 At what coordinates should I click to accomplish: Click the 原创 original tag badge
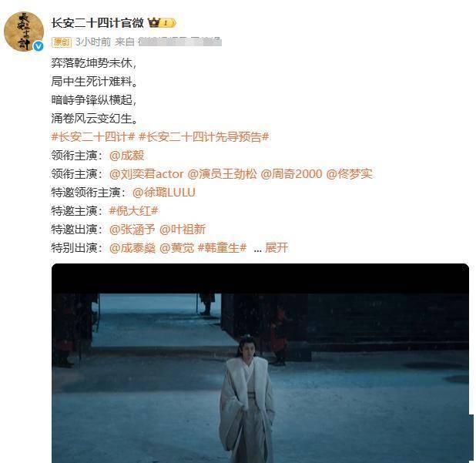(62, 42)
